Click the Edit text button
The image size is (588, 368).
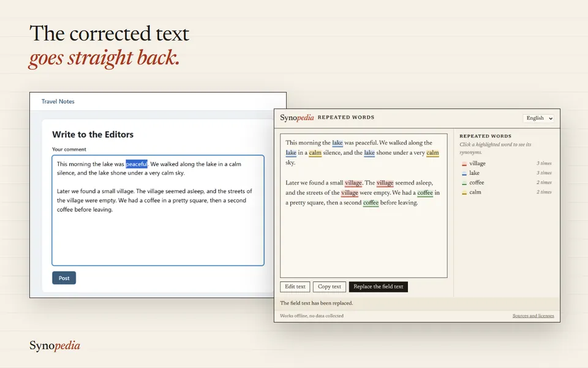coord(295,286)
